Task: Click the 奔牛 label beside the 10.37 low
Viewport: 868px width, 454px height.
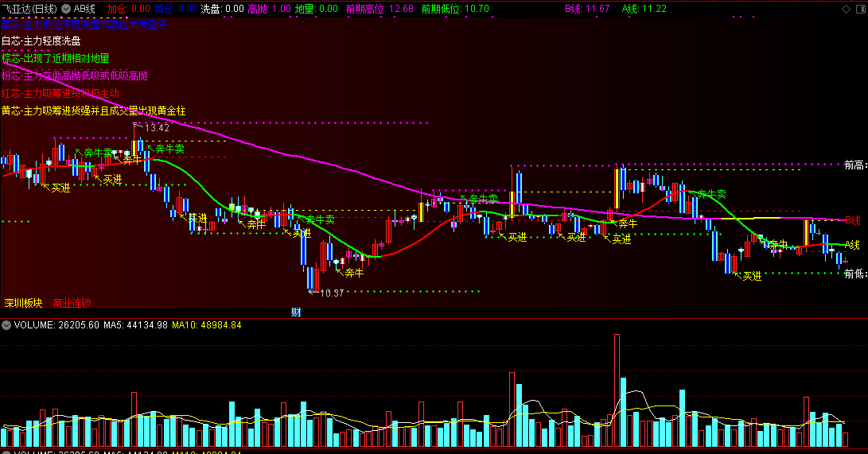Action: click(354, 273)
